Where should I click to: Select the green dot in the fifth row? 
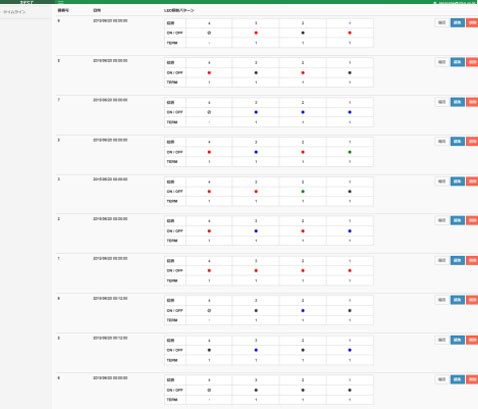coord(303,192)
